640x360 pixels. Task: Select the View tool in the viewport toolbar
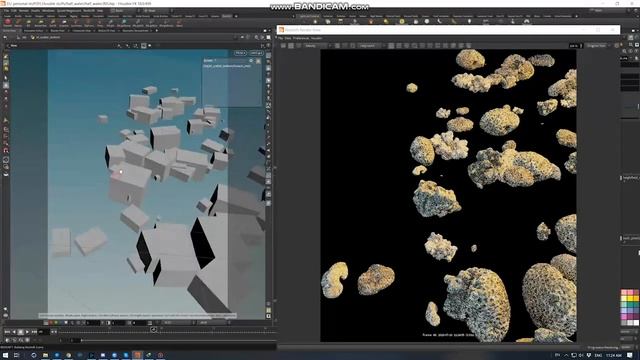pos(12,45)
